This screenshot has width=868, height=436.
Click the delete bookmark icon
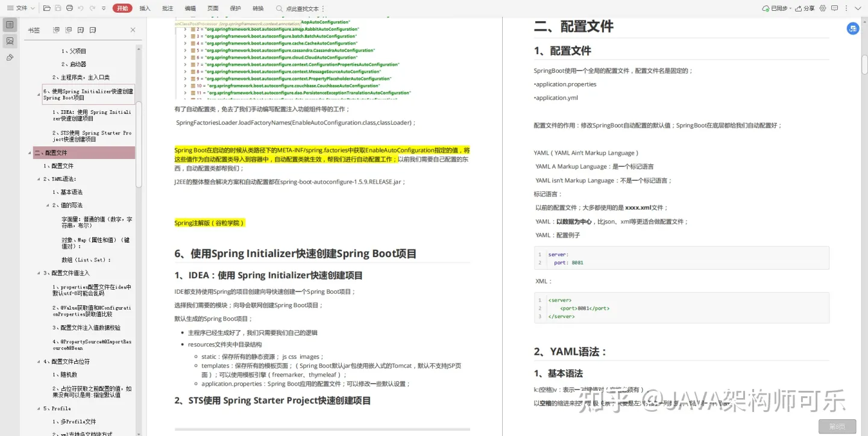93,30
